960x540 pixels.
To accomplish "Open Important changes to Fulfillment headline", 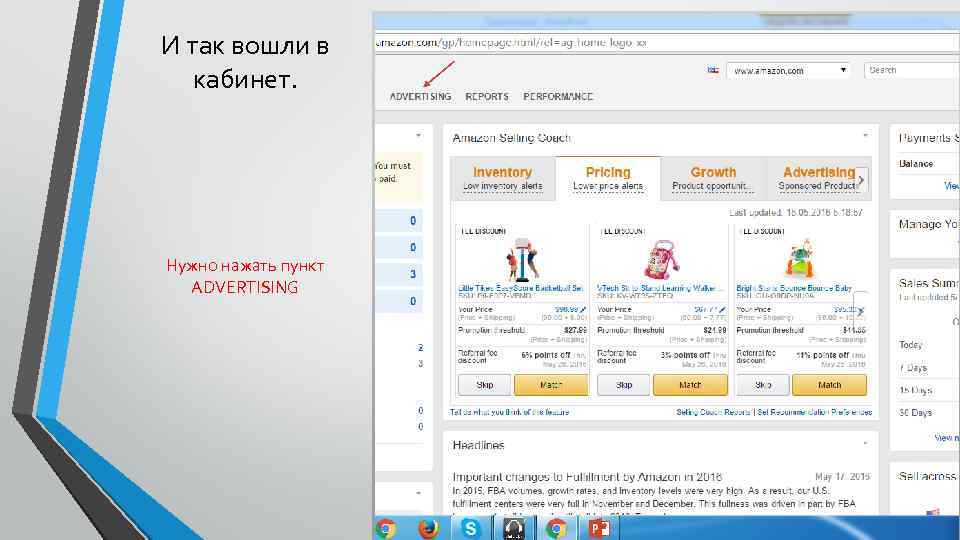I will coord(587,477).
